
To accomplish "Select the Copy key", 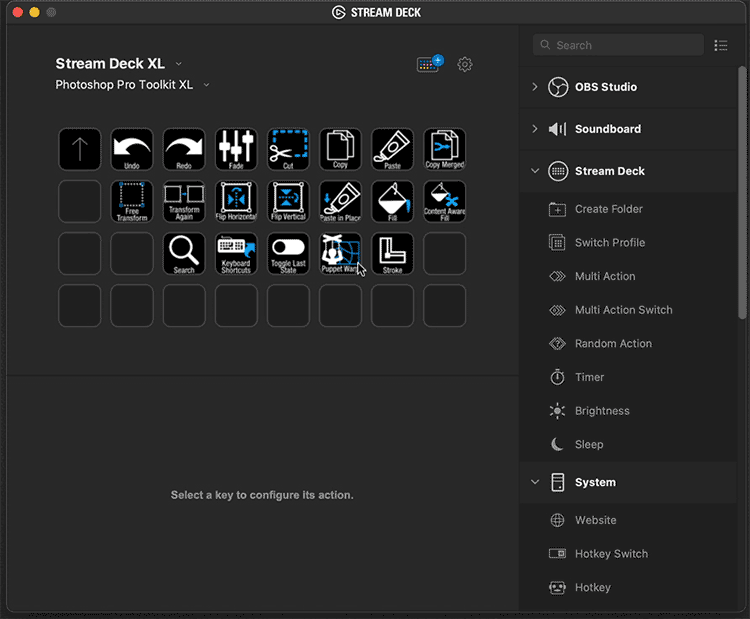I will 340,149.
